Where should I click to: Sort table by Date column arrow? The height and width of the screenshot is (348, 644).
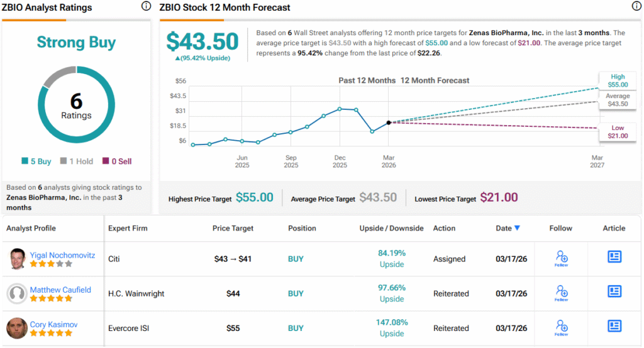click(x=517, y=228)
